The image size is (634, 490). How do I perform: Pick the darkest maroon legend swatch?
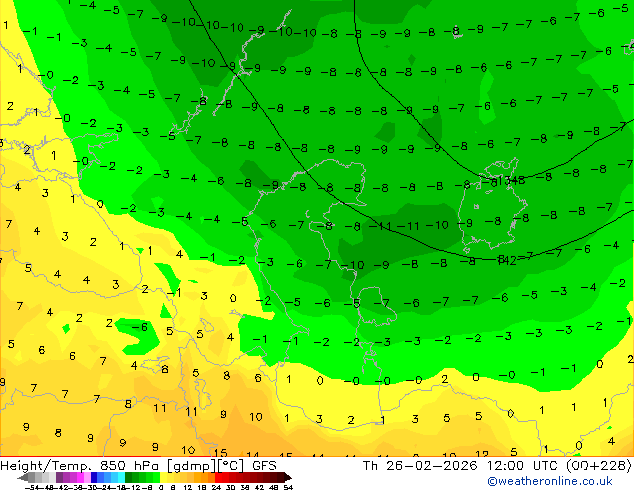(x=280, y=477)
